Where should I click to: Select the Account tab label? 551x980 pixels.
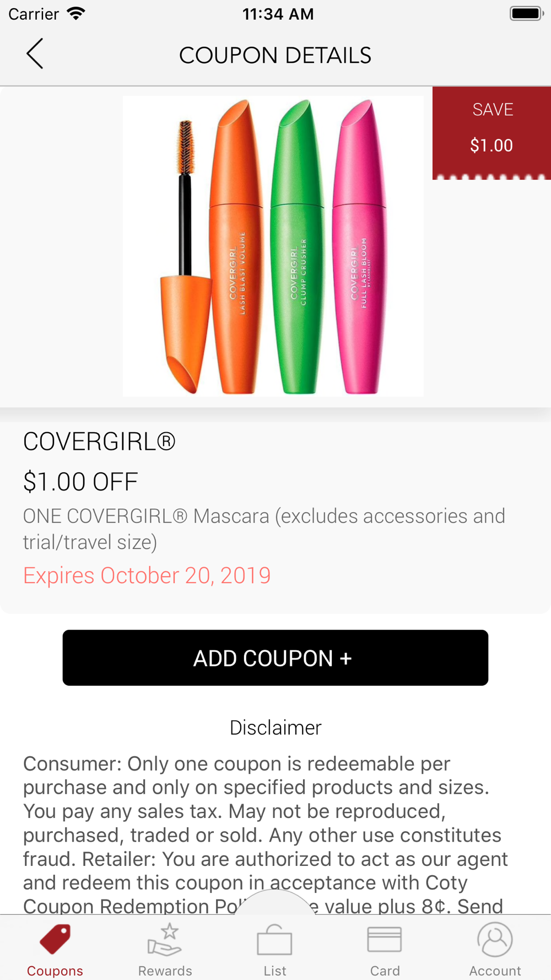click(x=495, y=971)
